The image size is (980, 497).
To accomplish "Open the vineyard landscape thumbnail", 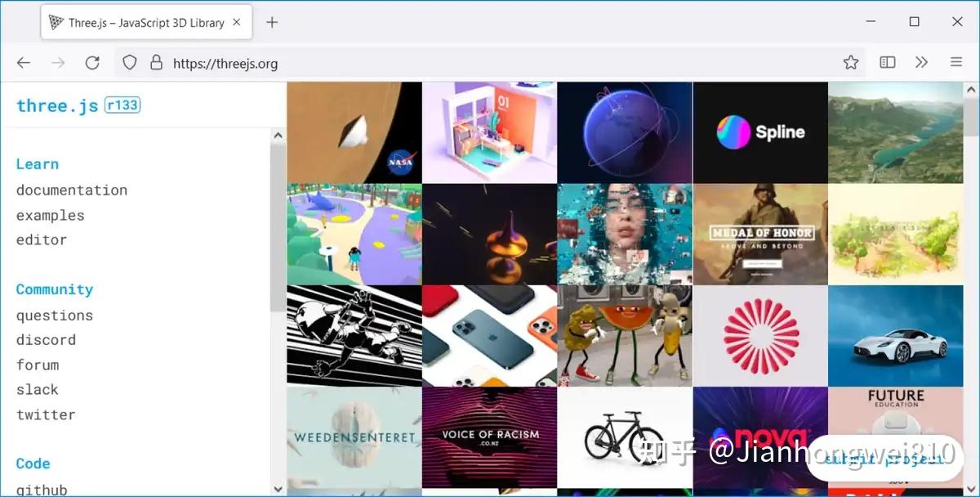I will [896, 234].
